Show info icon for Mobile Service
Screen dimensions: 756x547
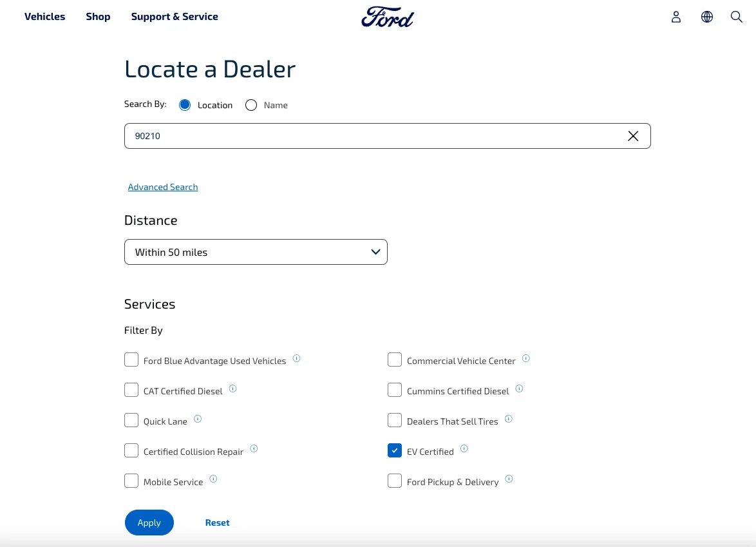click(214, 479)
